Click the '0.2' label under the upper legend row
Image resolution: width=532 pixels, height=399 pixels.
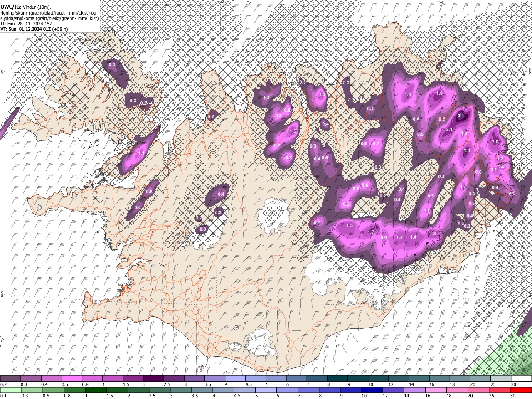coord(3,384)
